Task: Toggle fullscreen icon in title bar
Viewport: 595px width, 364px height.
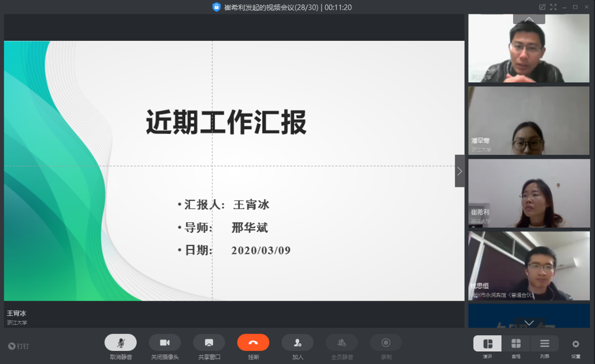Action: tap(553, 7)
